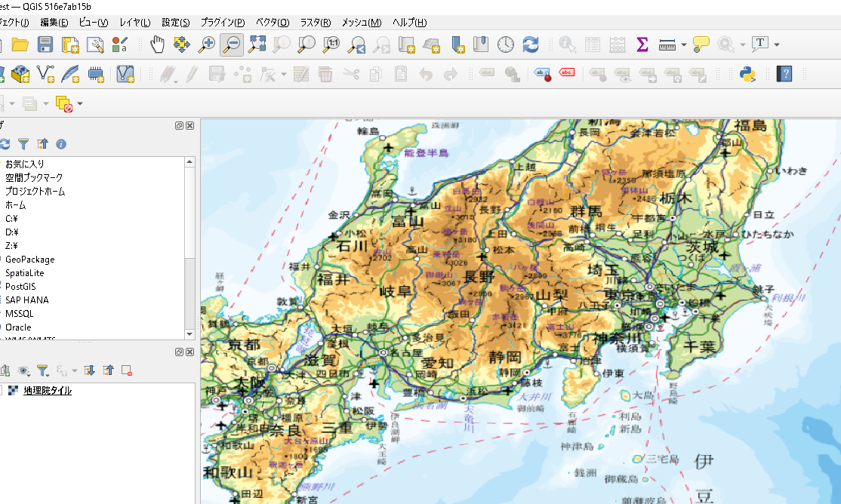
Task: Select the Pan Map hand tool
Action: (157, 45)
